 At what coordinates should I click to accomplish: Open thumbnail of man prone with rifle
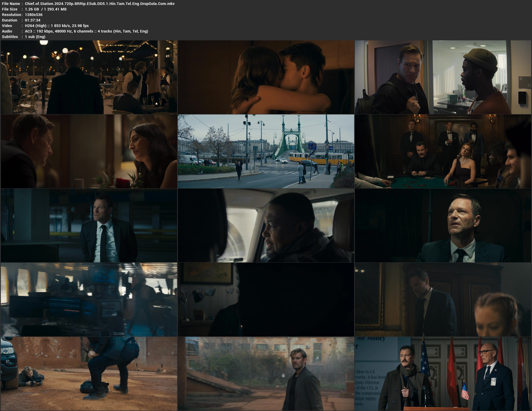pos(89,374)
